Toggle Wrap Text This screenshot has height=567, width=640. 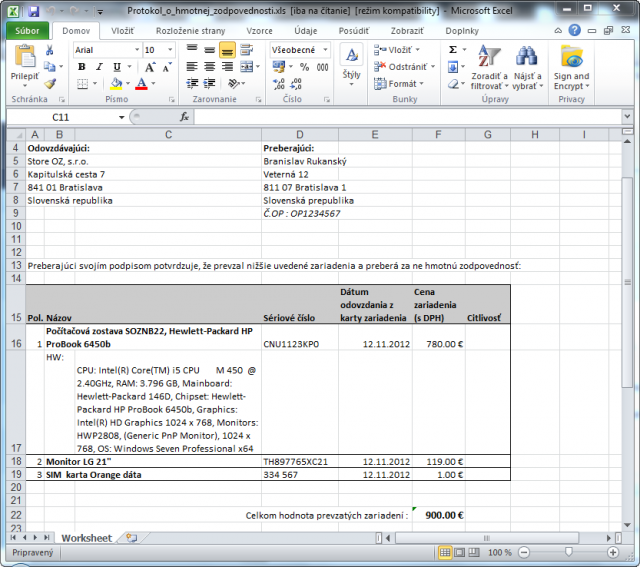coord(246,50)
